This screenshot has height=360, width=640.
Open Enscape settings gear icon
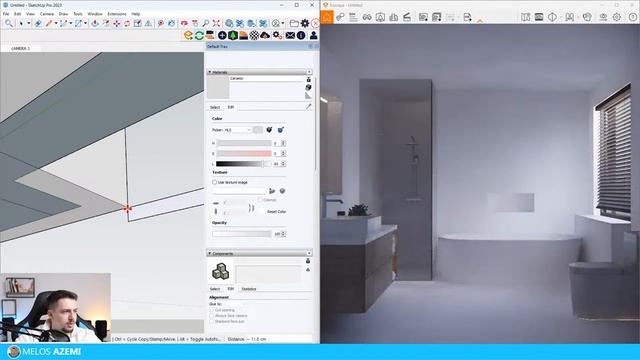click(617, 17)
